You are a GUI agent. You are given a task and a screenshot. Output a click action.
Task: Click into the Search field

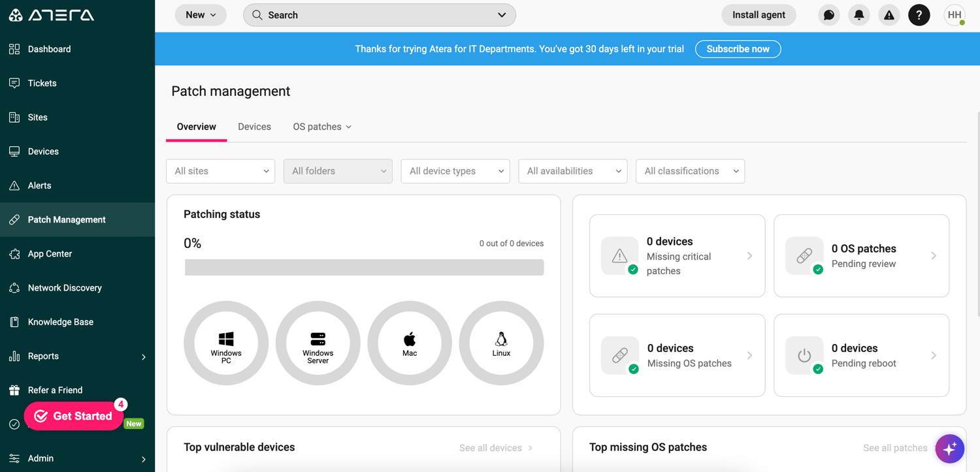(380, 15)
